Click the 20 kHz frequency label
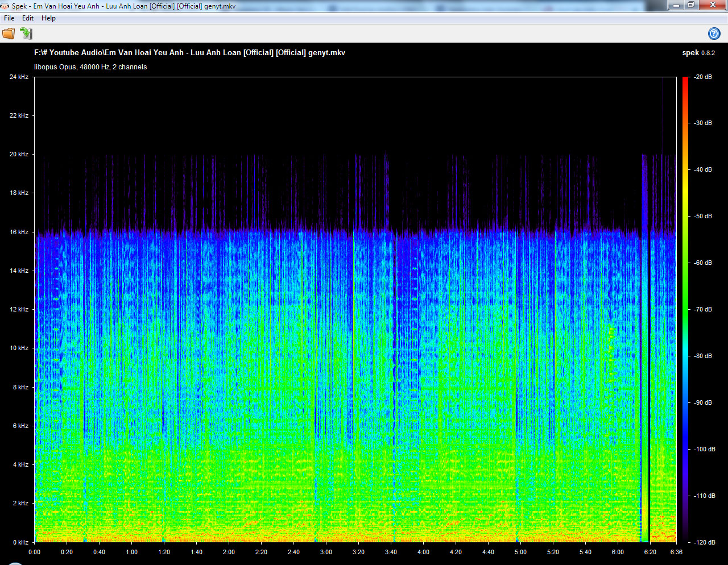Screen dimensions: 728x565 19,154
